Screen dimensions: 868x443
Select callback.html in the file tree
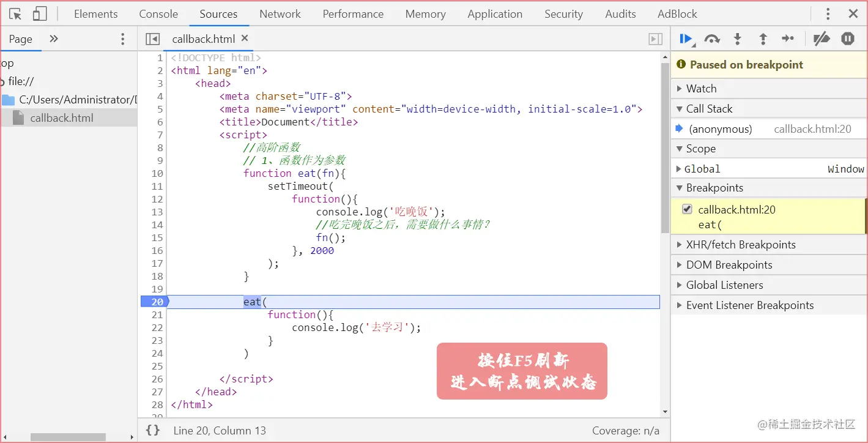pos(62,117)
